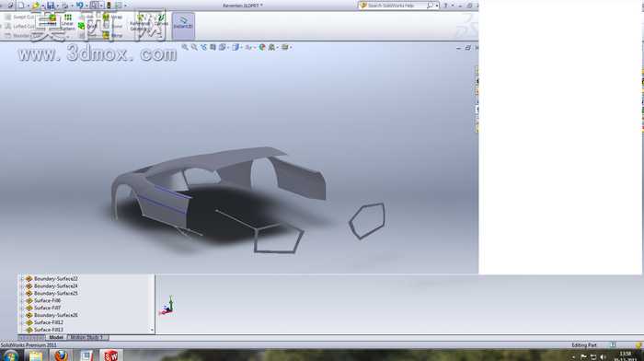The height and width of the screenshot is (361, 644).
Task: Click the Hide/Show Items icon
Action: point(248,47)
